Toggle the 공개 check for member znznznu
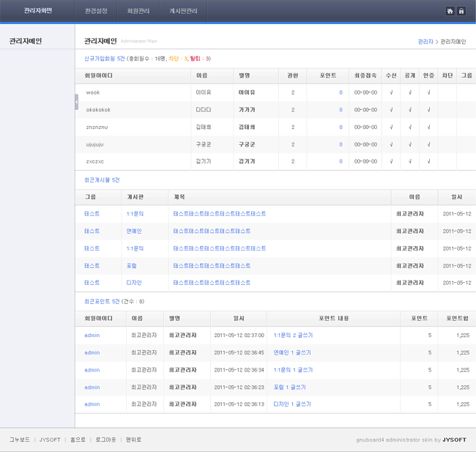The image size is (476, 452). click(x=409, y=127)
